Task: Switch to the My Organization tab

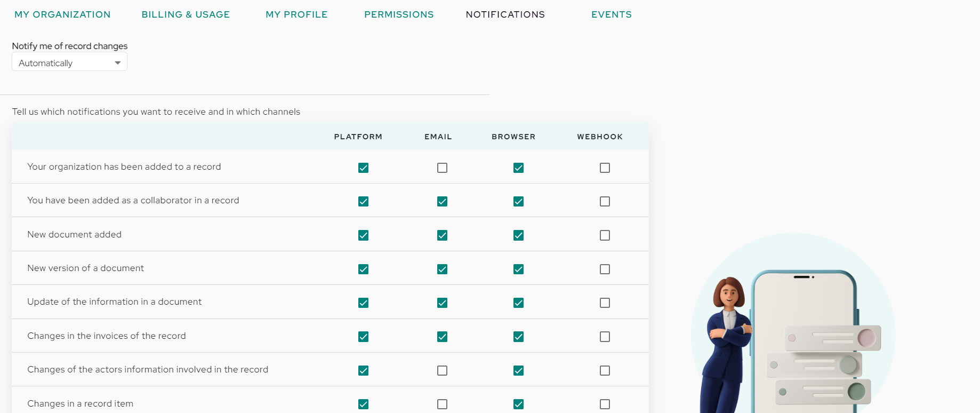Action: point(62,14)
